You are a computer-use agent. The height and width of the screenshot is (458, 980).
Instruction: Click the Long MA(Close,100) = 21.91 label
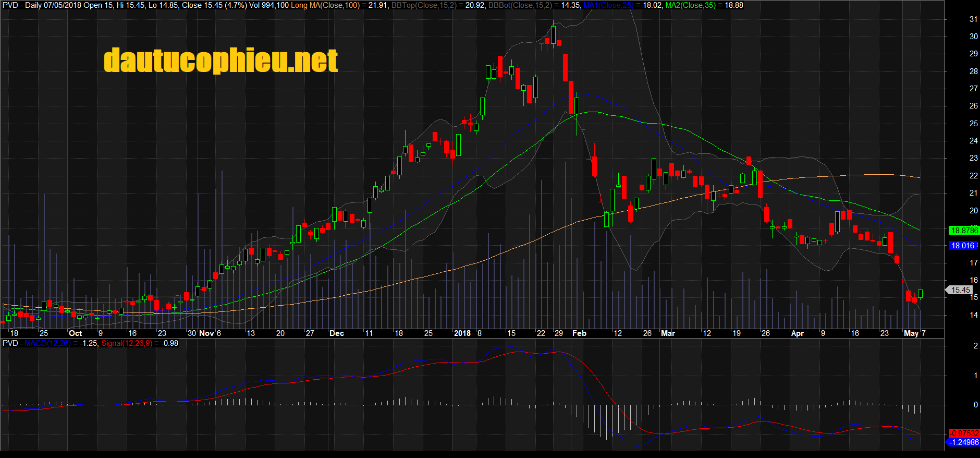(x=338, y=5)
